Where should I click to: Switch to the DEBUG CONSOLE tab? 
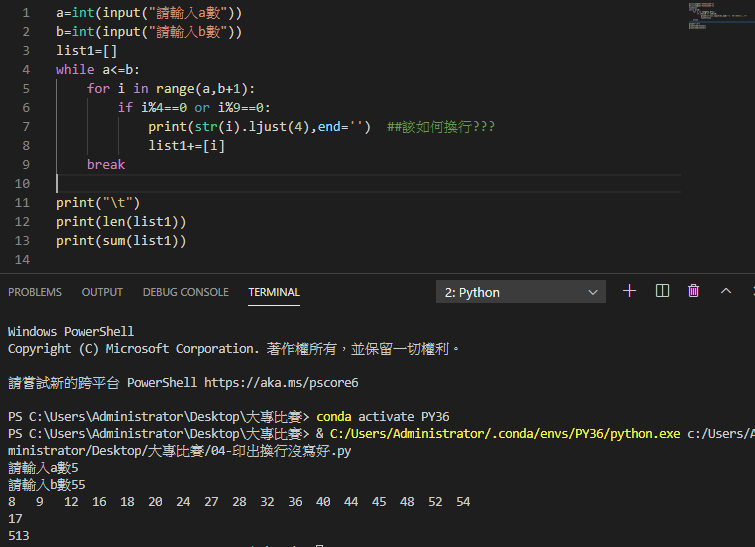click(185, 292)
